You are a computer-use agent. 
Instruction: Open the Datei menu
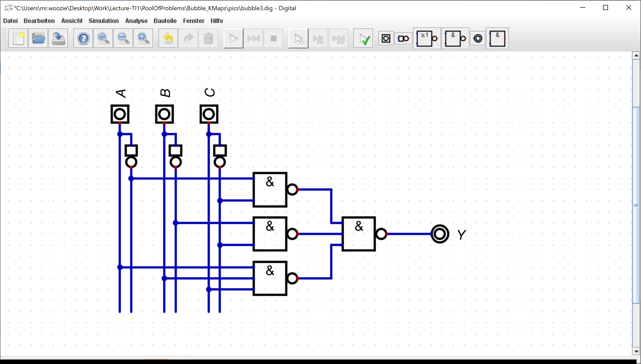[x=10, y=21]
